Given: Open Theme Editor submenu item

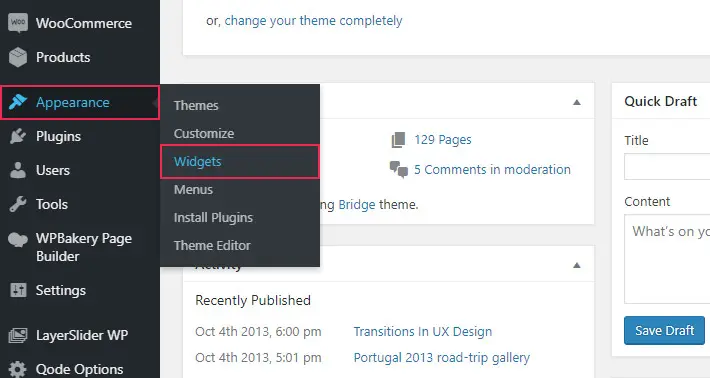Looking at the screenshot, I should coord(212,245).
